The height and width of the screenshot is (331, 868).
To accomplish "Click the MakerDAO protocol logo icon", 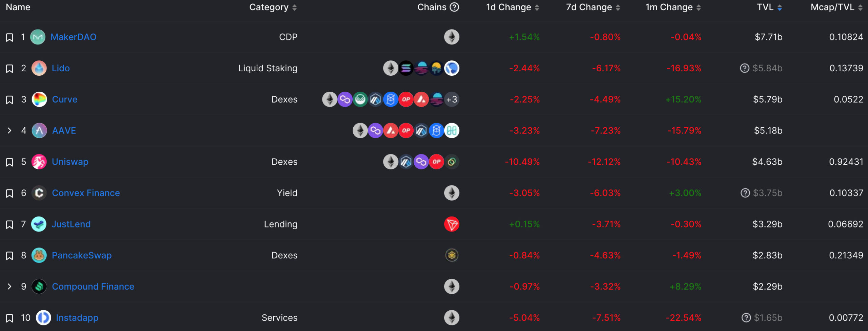I will pos(38,37).
